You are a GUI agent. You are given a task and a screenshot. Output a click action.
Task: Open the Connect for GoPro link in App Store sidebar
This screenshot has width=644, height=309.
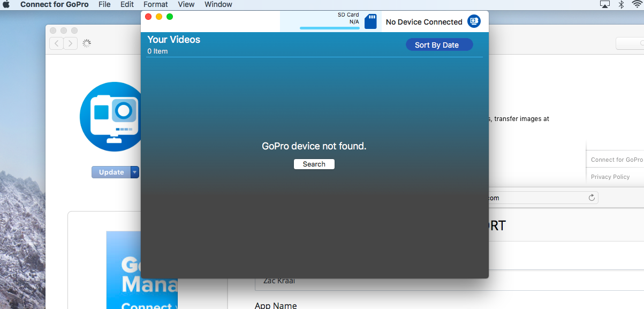point(617,160)
